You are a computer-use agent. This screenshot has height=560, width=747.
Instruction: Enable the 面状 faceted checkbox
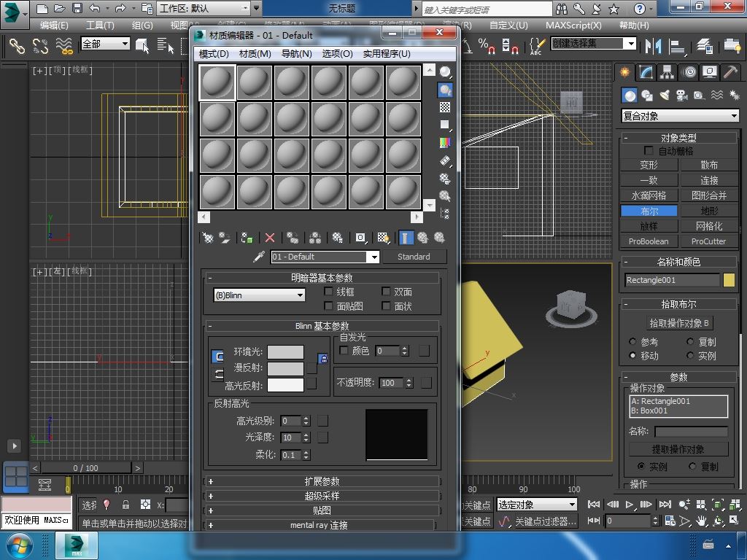point(386,306)
